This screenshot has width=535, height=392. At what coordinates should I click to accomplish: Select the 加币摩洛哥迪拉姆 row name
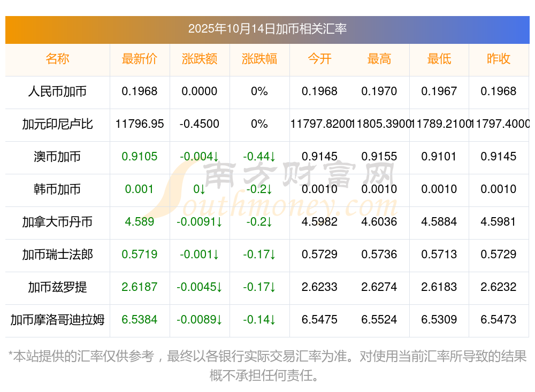point(57,320)
